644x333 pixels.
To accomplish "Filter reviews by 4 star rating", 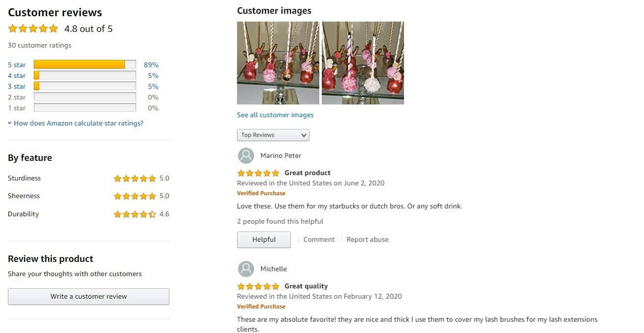I will point(17,76).
